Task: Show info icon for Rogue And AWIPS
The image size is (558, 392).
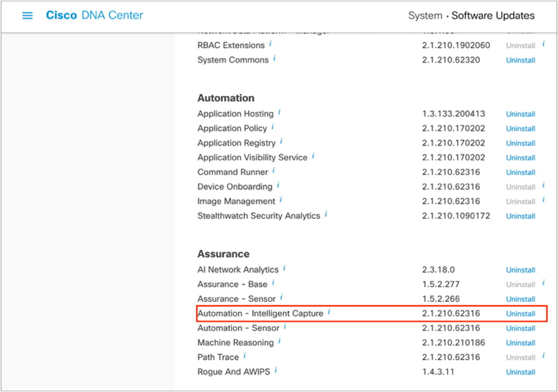Action: click(275, 370)
